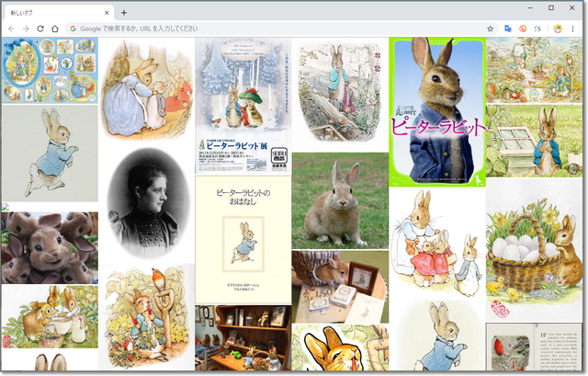
Task: Click the multicolored dots extension icon
Action: (x=538, y=28)
